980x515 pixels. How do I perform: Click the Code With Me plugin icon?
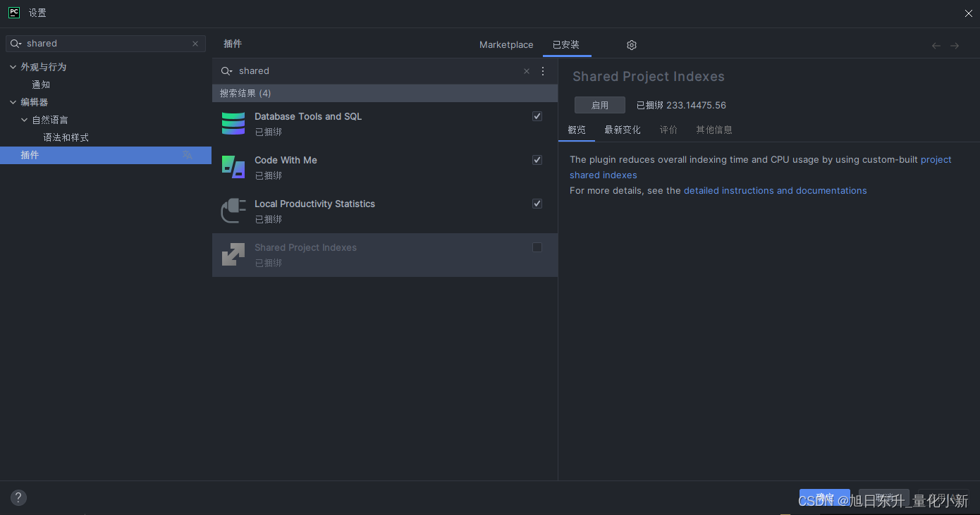click(x=233, y=167)
